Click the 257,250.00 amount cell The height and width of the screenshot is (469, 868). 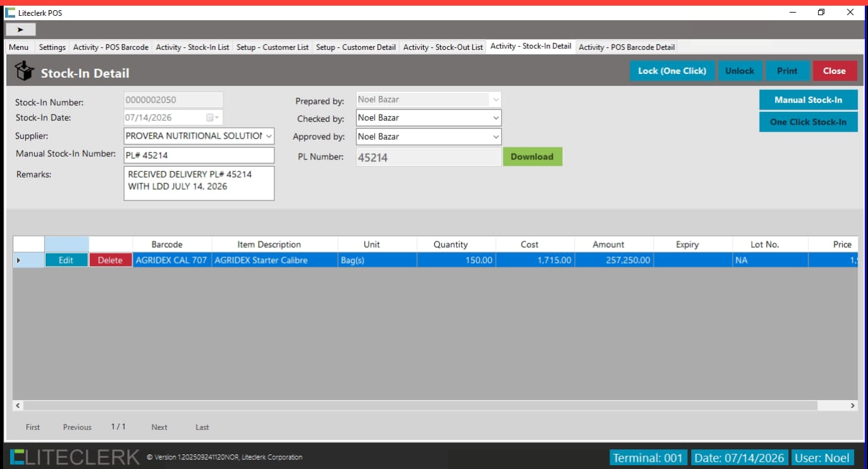click(x=614, y=260)
